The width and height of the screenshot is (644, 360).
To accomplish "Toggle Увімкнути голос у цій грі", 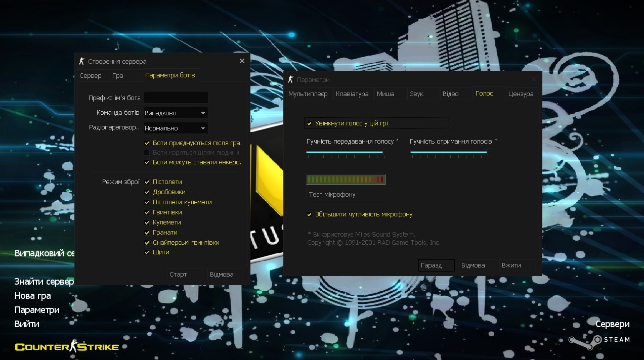I will 310,123.
